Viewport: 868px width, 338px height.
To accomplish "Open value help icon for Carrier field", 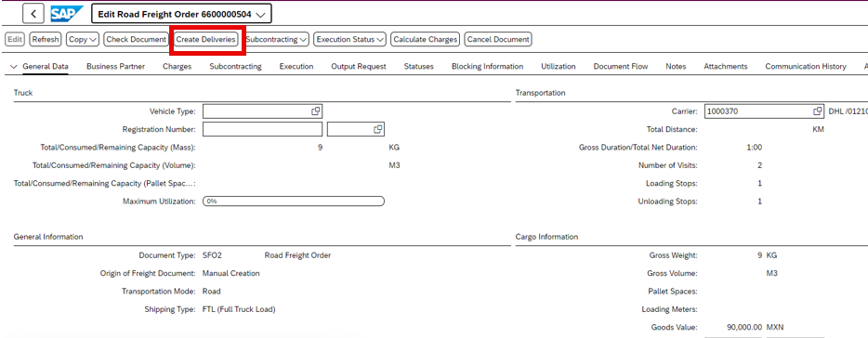I will pos(817,111).
